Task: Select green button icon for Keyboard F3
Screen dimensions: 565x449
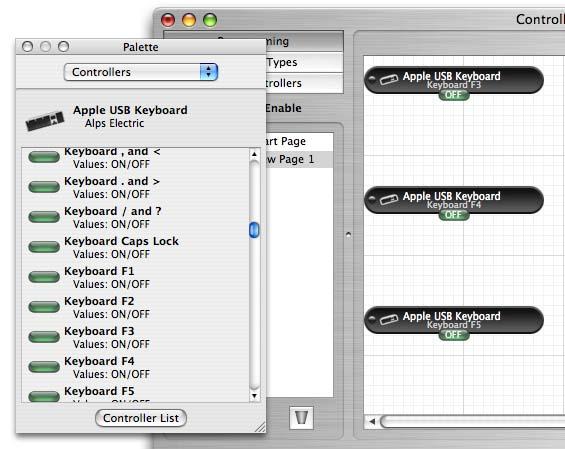Action: 44,337
